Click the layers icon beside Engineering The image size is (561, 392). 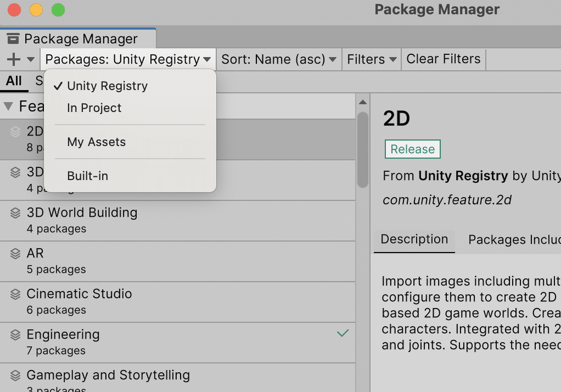(x=15, y=335)
